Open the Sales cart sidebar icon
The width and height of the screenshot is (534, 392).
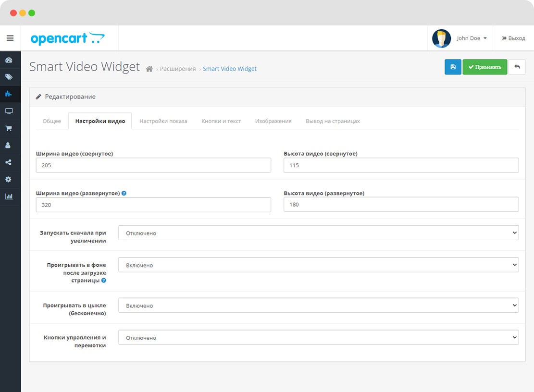[9, 128]
